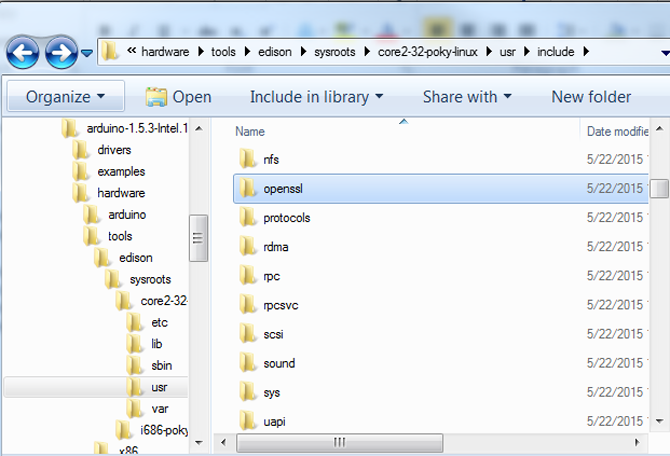The image size is (670, 456).
Task: Open the Organize menu
Action: click(x=65, y=97)
